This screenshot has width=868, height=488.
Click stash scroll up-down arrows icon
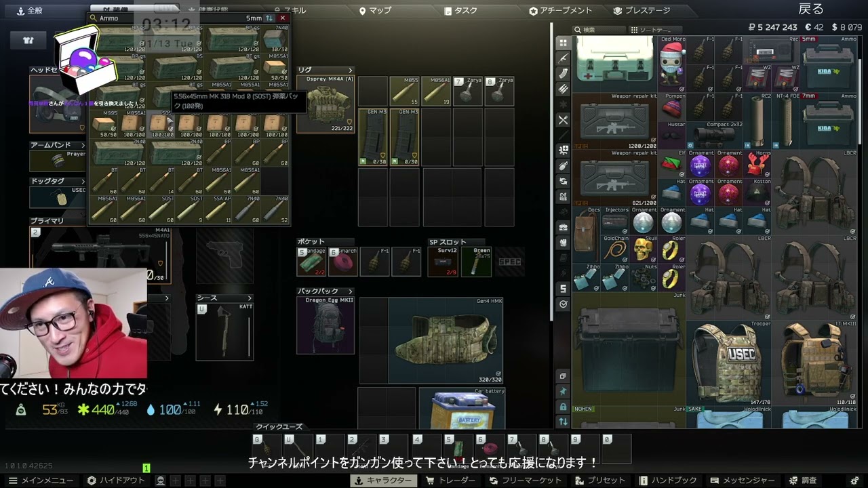click(563, 422)
